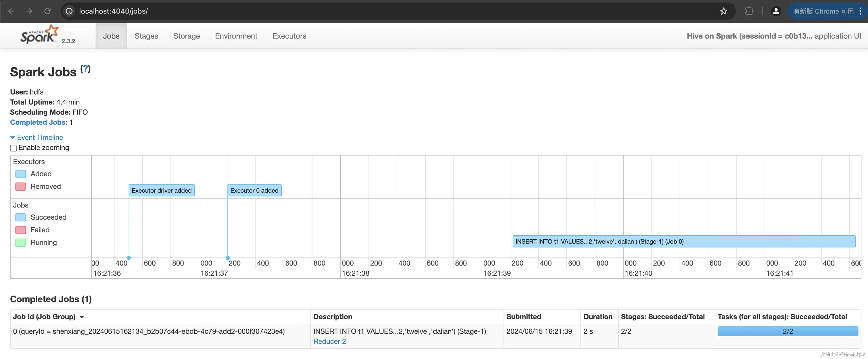Open the Environment tab
Screen dimensions: 868x359
tap(236, 36)
